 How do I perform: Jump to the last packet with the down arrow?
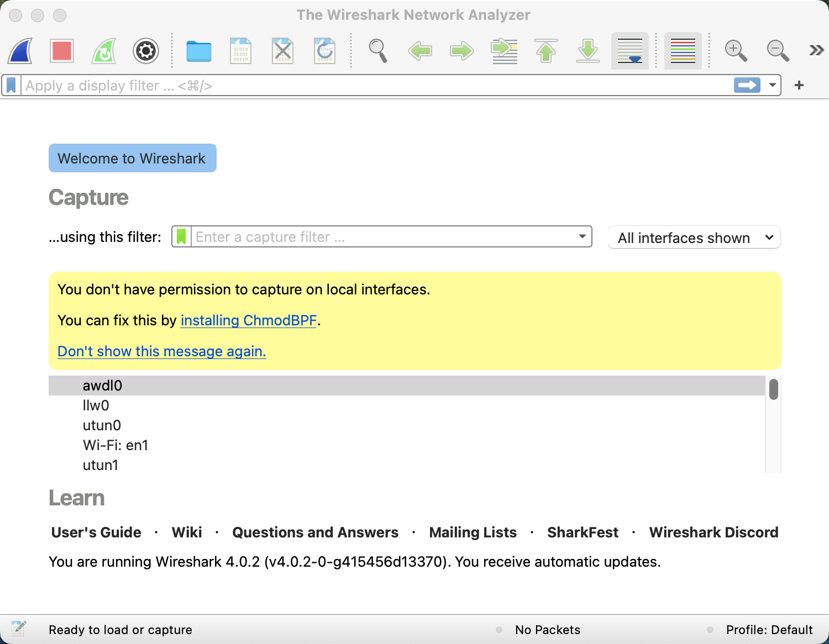tap(588, 51)
